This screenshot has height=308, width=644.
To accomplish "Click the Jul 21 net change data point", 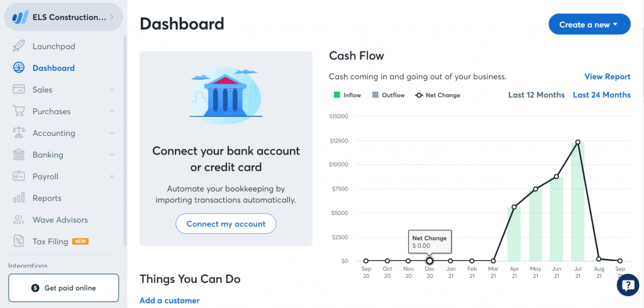I will (577, 142).
